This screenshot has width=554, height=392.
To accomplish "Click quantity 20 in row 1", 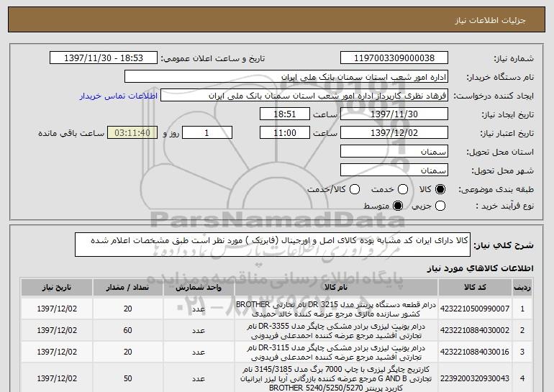I will tap(128, 309).
